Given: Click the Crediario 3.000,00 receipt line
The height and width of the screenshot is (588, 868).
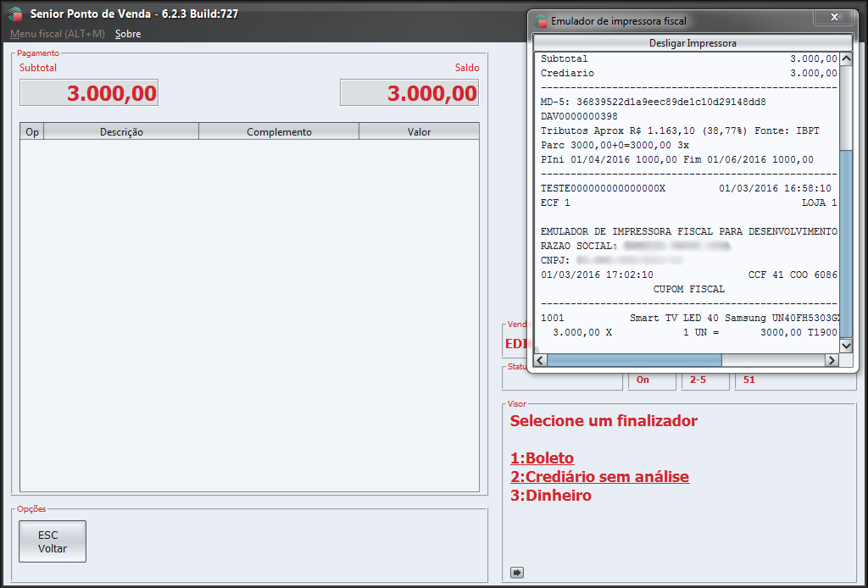Looking at the screenshot, I should tap(688, 73).
